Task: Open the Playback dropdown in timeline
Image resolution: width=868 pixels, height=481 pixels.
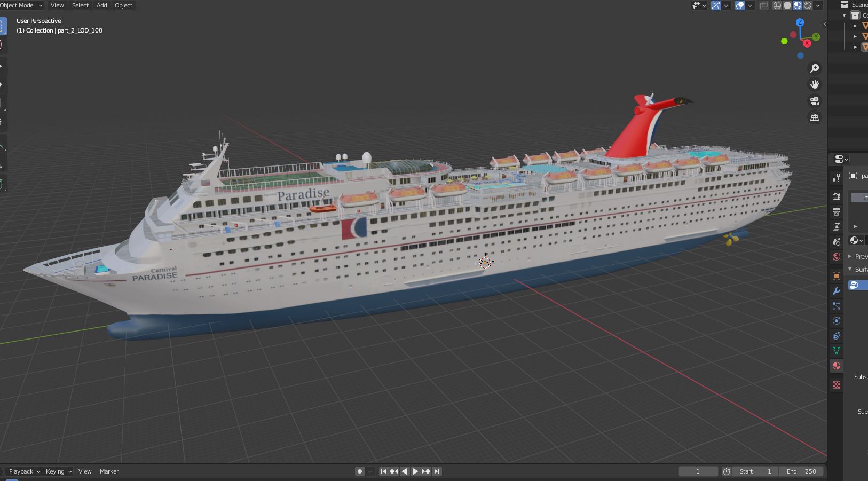Action: 24,471
